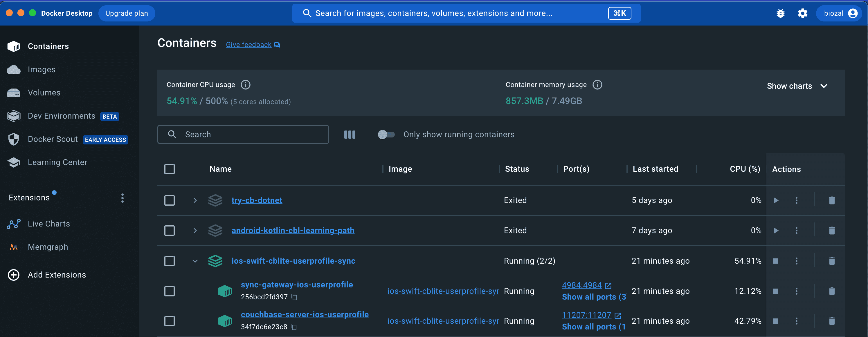Open Dev Environments in sidebar

[63, 116]
